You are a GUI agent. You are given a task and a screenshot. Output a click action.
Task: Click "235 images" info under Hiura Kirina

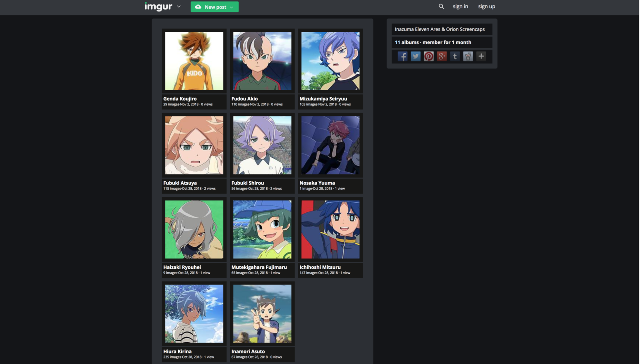tap(172, 357)
